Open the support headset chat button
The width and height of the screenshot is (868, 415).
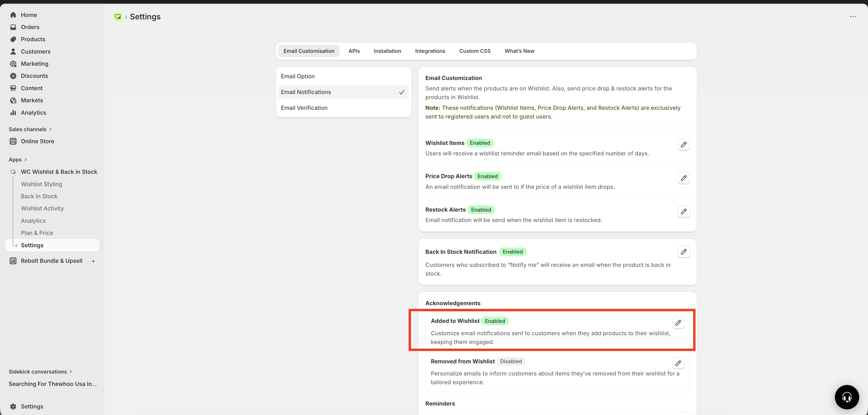(x=846, y=397)
